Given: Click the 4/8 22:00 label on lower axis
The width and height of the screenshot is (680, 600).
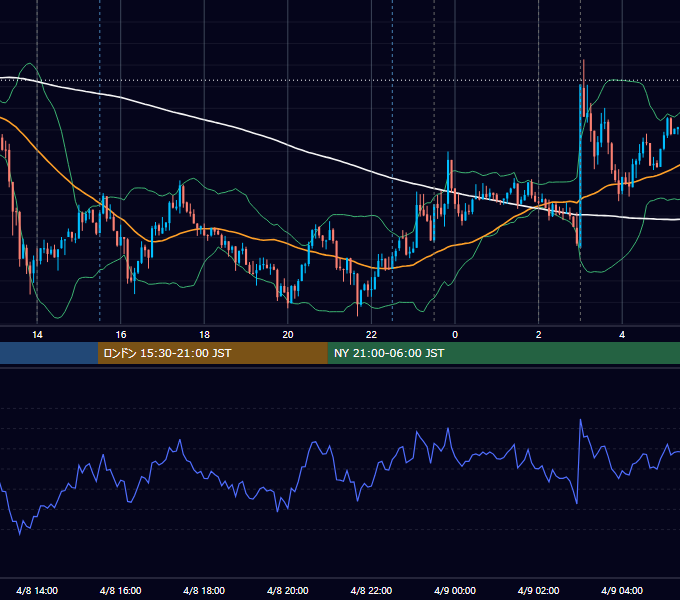Looking at the screenshot, I should 371,591.
